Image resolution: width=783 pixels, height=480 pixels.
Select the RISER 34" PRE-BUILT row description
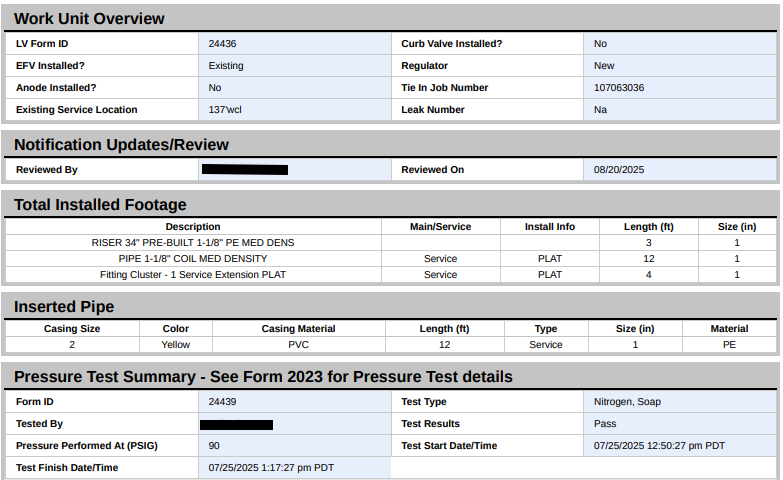[193, 243]
